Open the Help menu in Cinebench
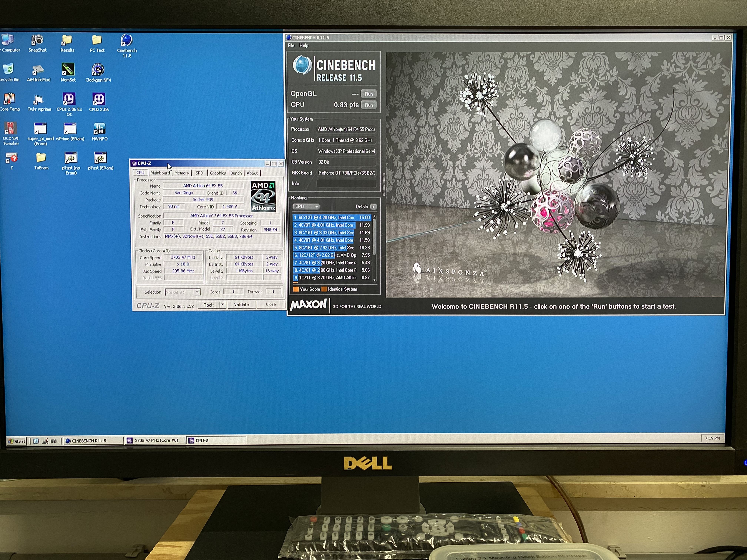Viewport: 747px width, 560px height. tap(304, 45)
